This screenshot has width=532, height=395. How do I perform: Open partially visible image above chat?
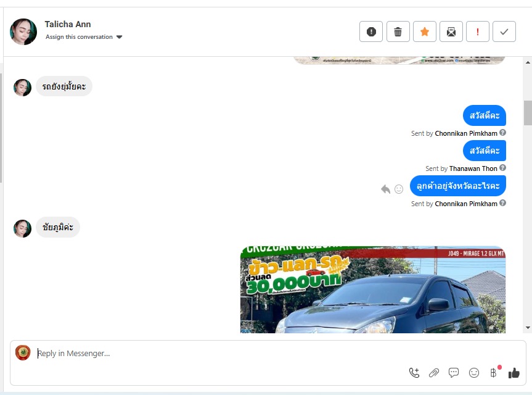click(399, 60)
